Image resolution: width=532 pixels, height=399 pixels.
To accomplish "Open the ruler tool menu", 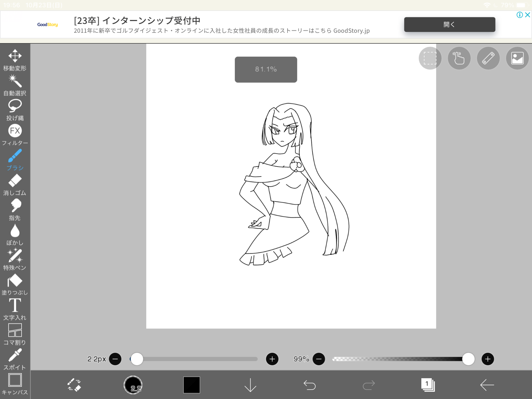I will coord(488,58).
